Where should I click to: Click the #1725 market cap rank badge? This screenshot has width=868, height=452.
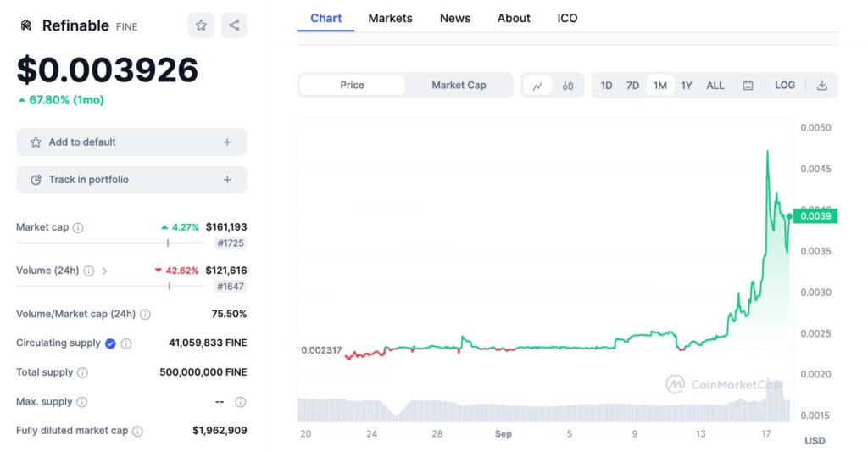(x=231, y=243)
